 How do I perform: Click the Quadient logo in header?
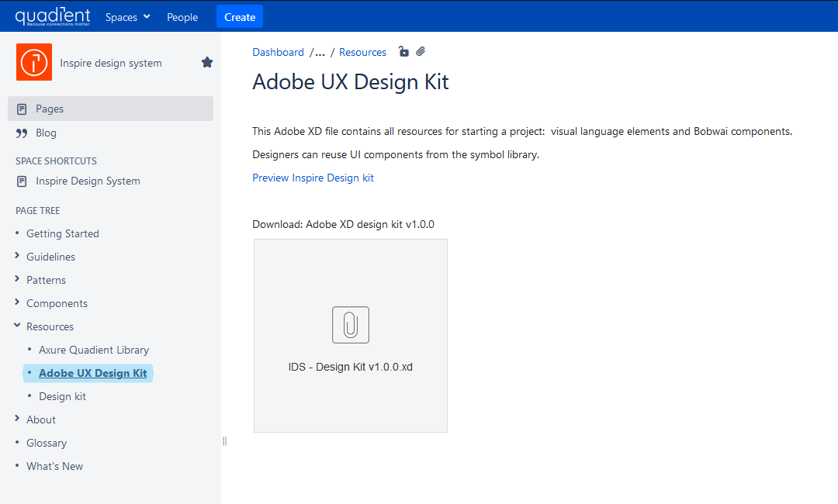pos(53,16)
